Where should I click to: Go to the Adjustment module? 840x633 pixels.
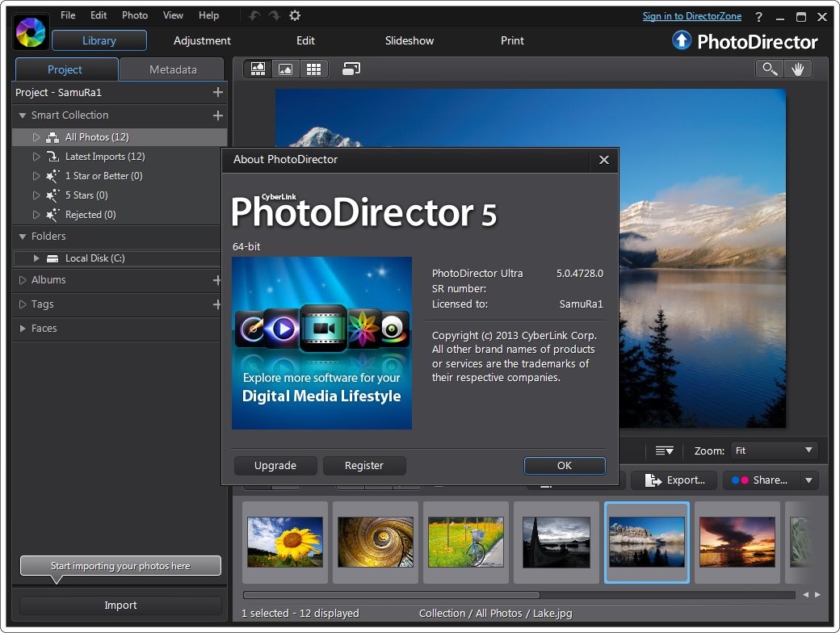click(x=202, y=40)
